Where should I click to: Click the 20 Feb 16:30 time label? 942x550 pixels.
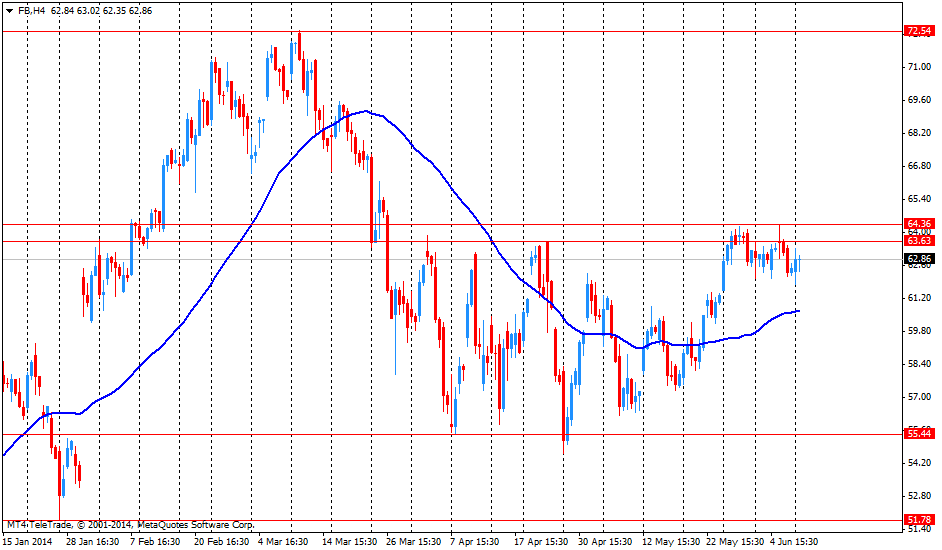click(222, 542)
